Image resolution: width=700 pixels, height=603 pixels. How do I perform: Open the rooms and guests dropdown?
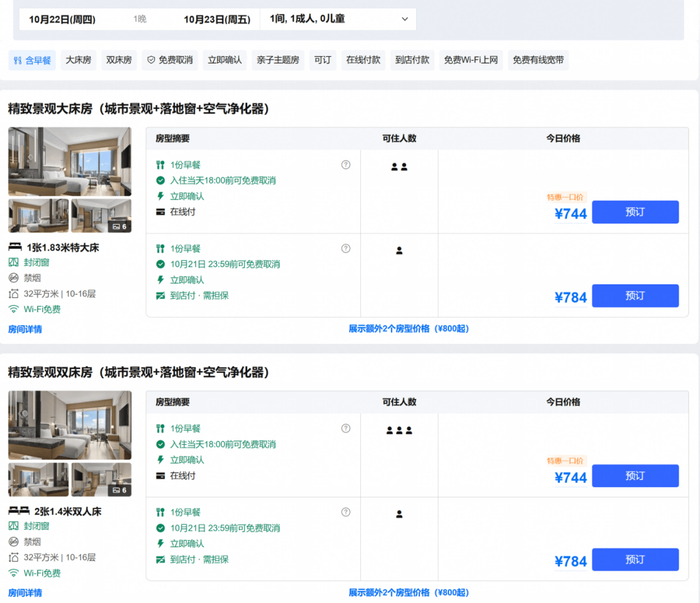coord(338,19)
